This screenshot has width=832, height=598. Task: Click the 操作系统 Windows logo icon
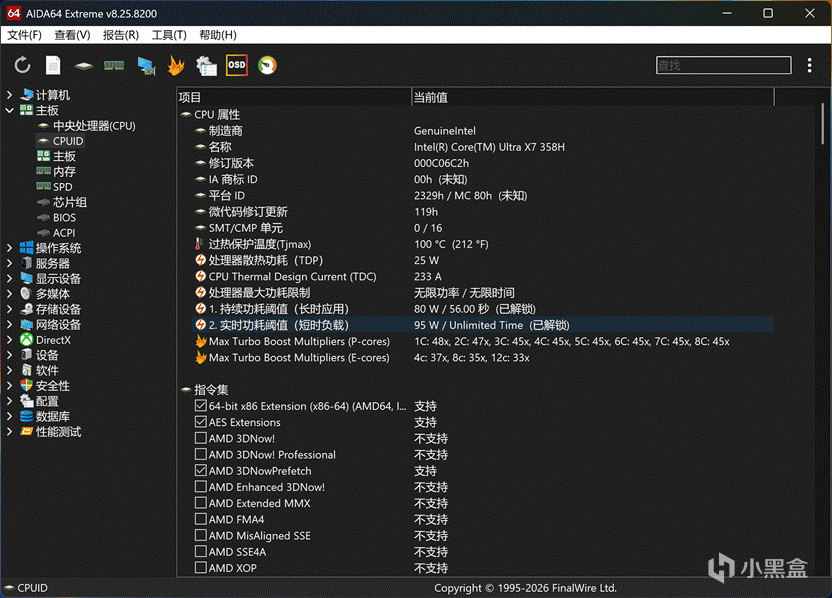coord(27,248)
